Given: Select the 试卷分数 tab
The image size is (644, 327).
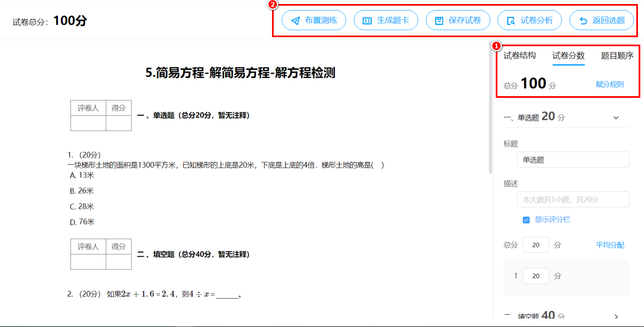Looking at the screenshot, I should coord(568,56).
